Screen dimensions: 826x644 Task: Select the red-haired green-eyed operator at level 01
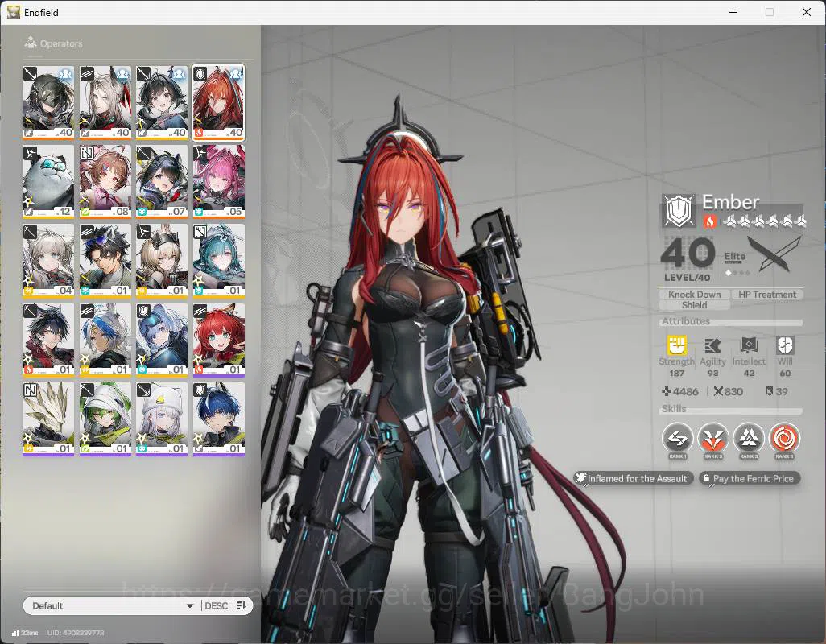coord(219,340)
